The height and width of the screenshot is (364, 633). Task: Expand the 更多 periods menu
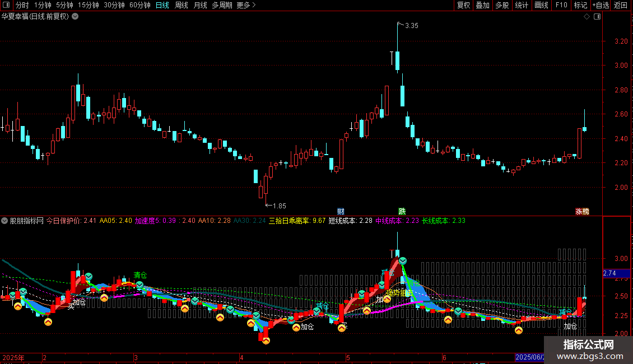(x=246, y=5)
